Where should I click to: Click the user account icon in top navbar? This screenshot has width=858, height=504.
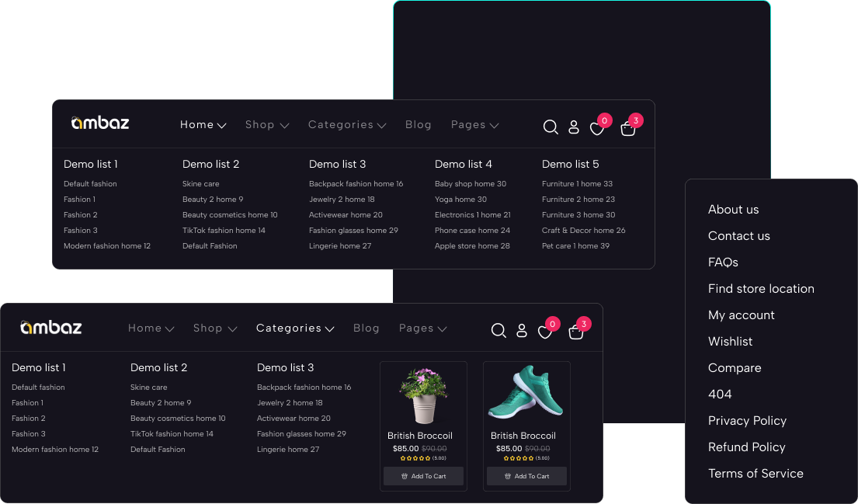574,127
